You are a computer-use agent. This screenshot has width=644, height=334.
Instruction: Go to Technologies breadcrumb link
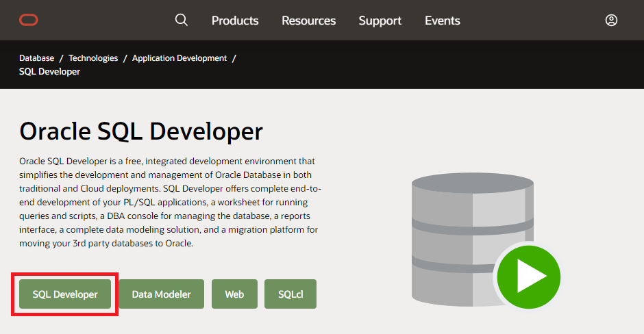pyautogui.click(x=93, y=58)
